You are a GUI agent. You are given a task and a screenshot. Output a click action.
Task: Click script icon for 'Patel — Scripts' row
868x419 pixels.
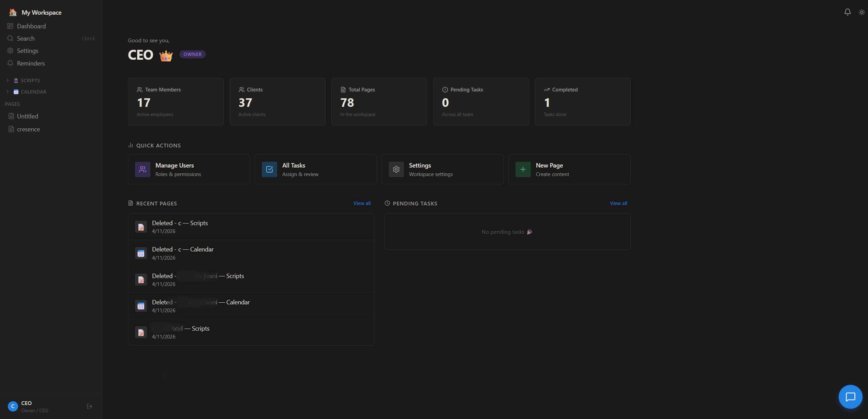click(141, 332)
